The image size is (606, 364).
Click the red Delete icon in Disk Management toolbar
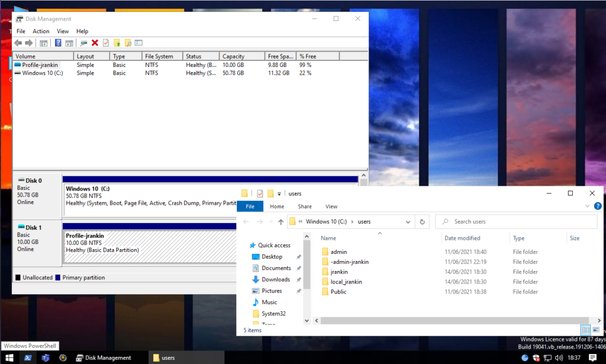click(x=95, y=43)
